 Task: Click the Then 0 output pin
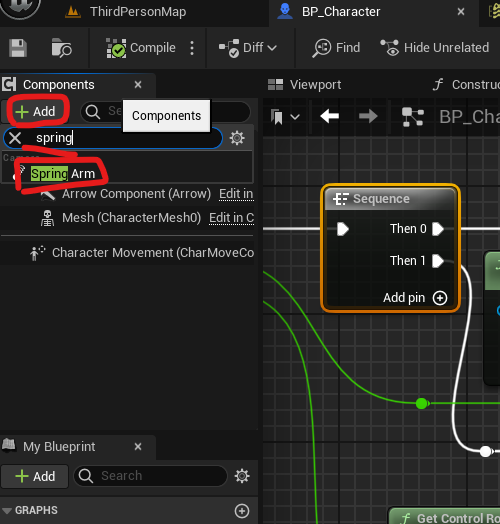438,229
